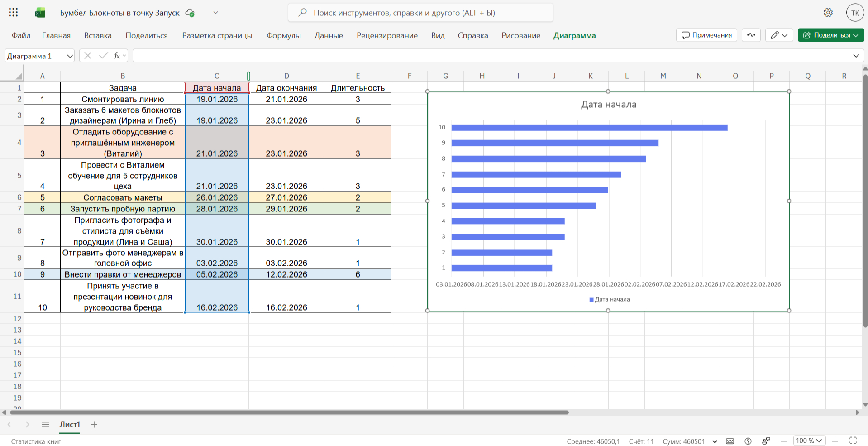Click the Примечания button
This screenshot has height=446, width=868.
706,35
